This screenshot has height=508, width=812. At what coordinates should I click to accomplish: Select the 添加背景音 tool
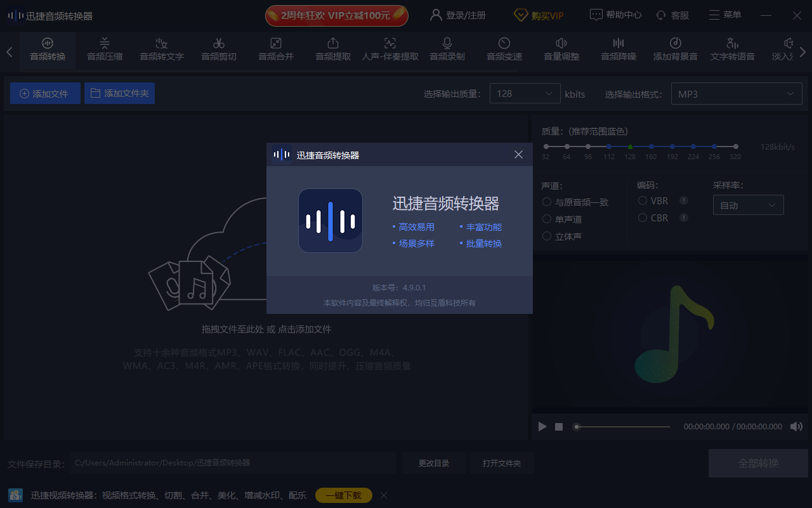676,50
